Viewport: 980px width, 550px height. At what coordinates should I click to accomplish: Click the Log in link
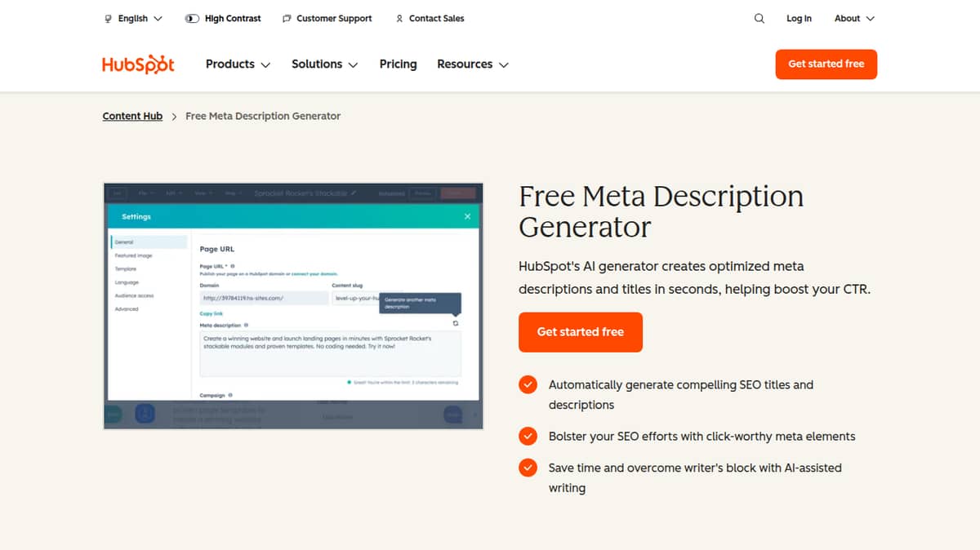(x=799, y=18)
